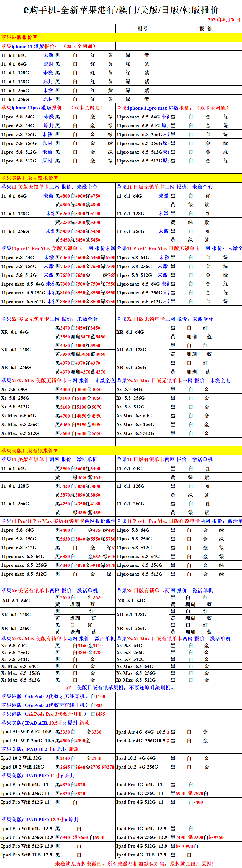Click heading '苹果美版(IPAD PRO 11寸): 原封'

38,775
